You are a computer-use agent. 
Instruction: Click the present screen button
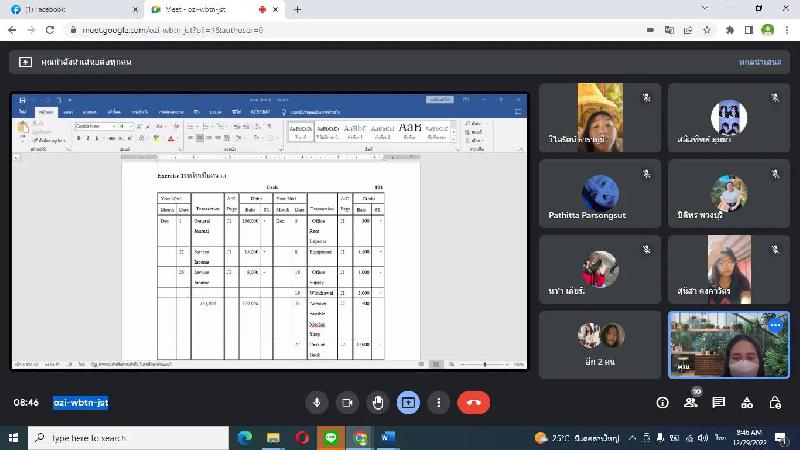tap(408, 402)
